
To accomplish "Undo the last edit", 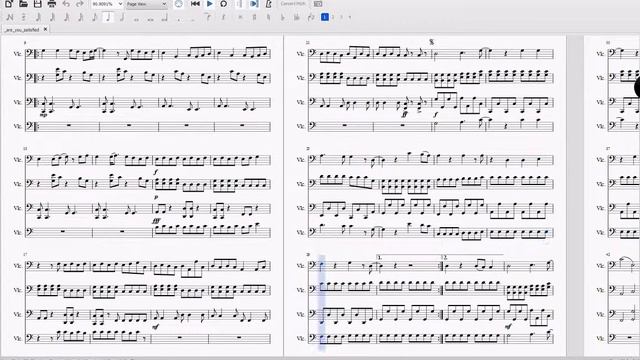I will (66, 4).
